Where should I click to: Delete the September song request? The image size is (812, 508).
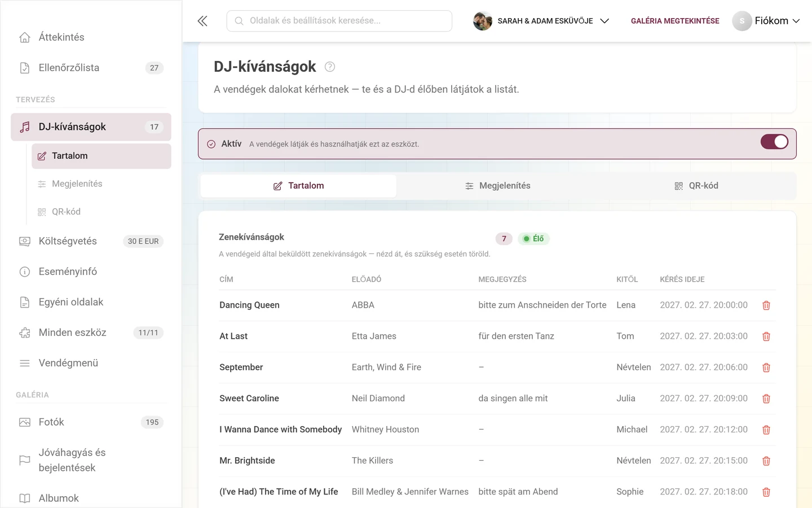click(x=766, y=367)
